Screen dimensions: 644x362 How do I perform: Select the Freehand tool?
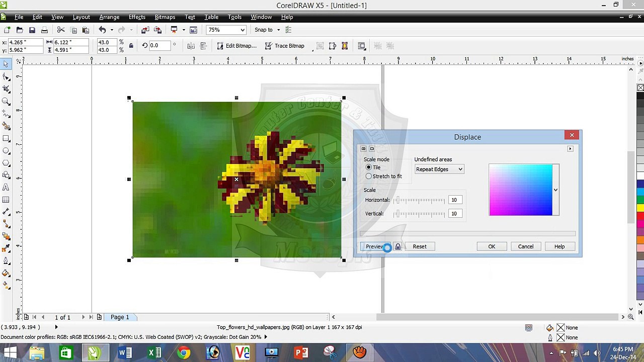pyautogui.click(x=6, y=114)
